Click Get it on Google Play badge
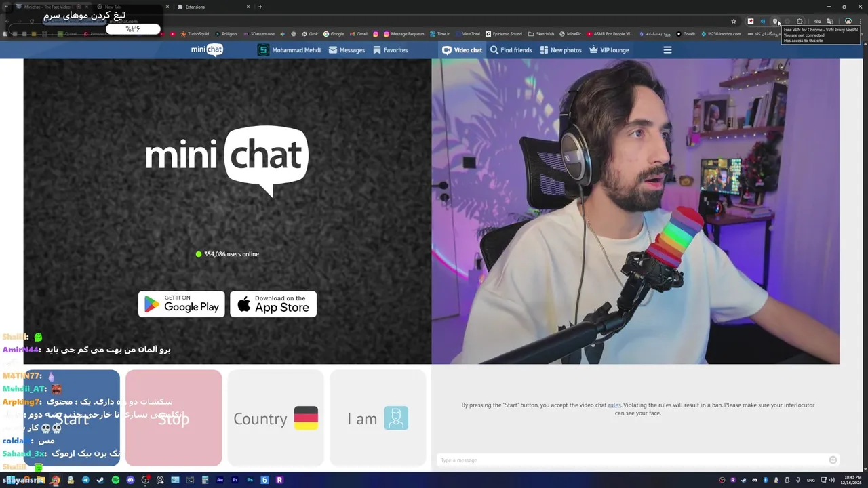The height and width of the screenshot is (488, 868). pyautogui.click(x=182, y=304)
